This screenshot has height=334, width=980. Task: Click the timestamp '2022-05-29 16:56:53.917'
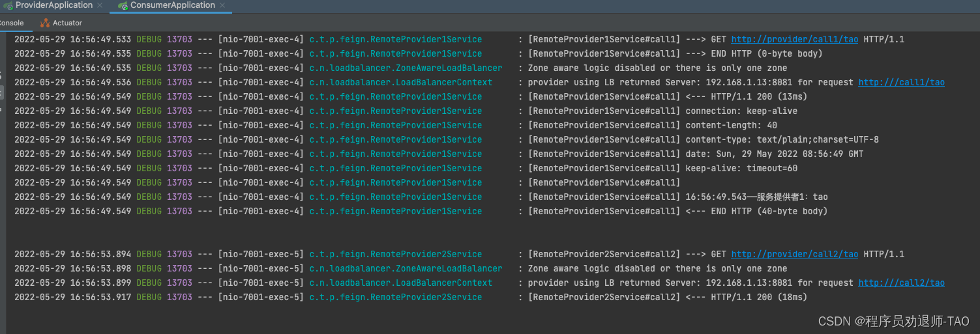click(x=72, y=297)
